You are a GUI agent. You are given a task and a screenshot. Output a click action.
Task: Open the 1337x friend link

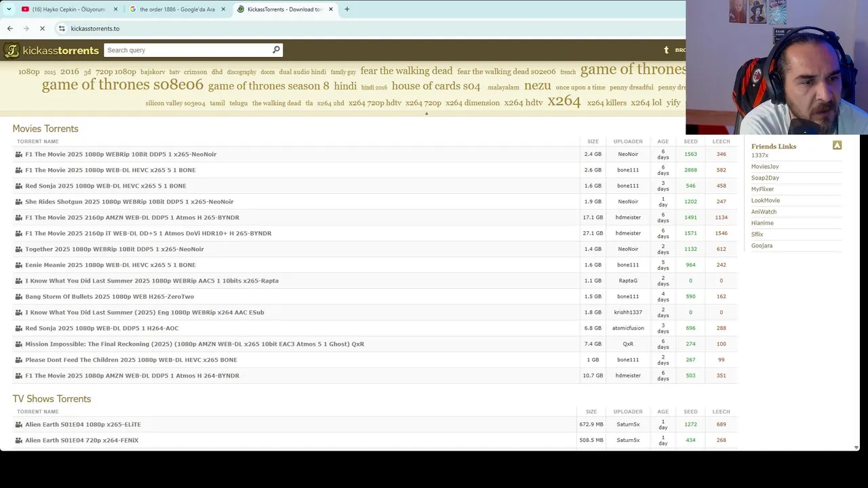pyautogui.click(x=759, y=155)
